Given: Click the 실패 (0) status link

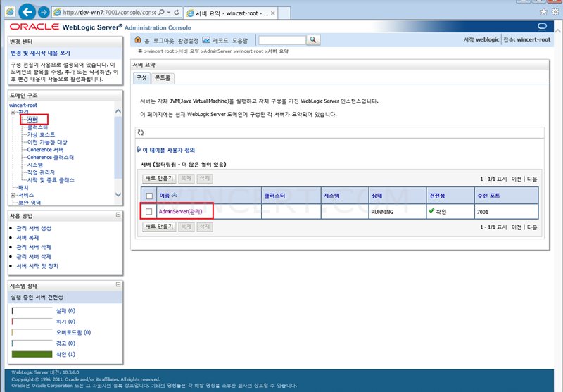Looking at the screenshot, I should (65, 311).
